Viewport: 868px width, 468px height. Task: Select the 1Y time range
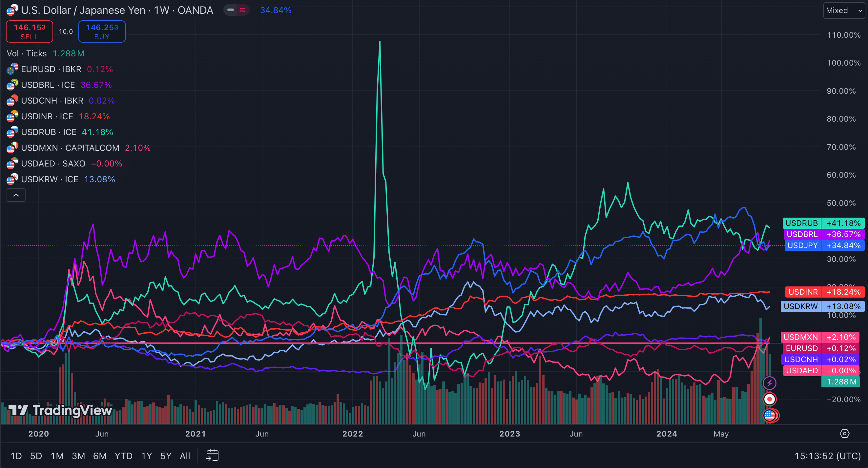146,456
